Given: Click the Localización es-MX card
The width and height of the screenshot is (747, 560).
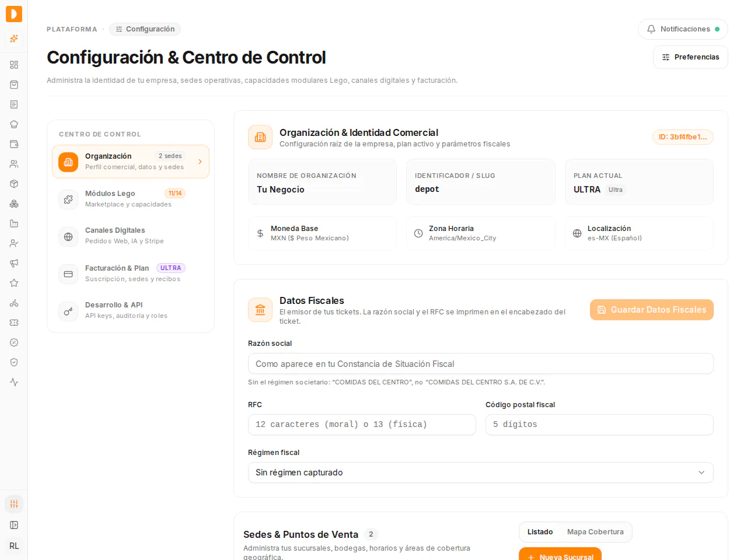Looking at the screenshot, I should (x=639, y=233).
